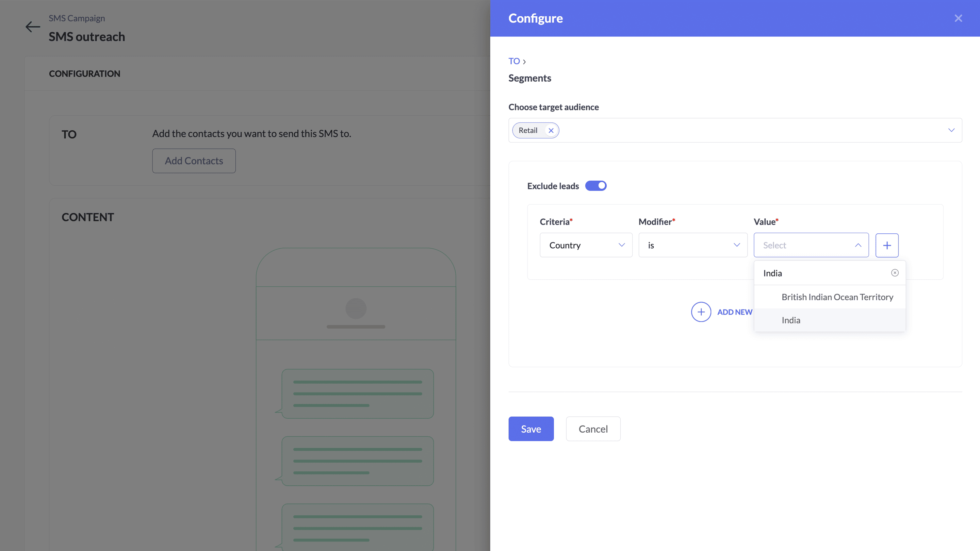Expand the target audience dropdown arrow
The image size is (980, 551).
click(951, 130)
